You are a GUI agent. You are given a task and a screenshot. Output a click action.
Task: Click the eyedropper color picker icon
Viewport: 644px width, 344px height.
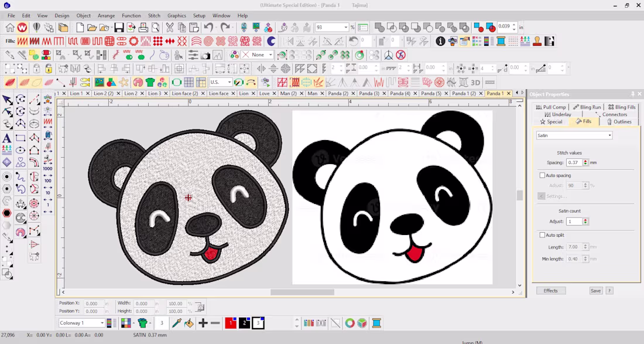click(177, 323)
